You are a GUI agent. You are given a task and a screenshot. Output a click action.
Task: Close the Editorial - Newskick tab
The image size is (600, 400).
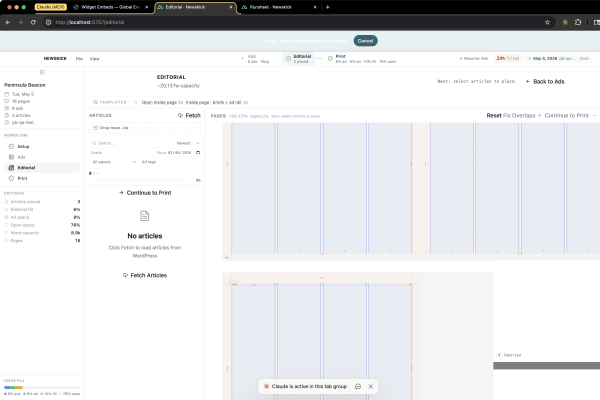231,7
